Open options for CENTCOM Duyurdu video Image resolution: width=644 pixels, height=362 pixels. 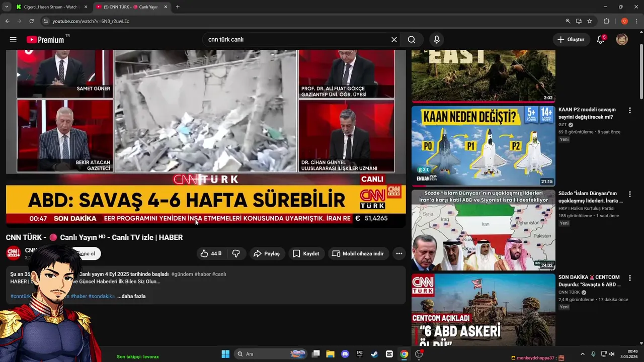629,278
